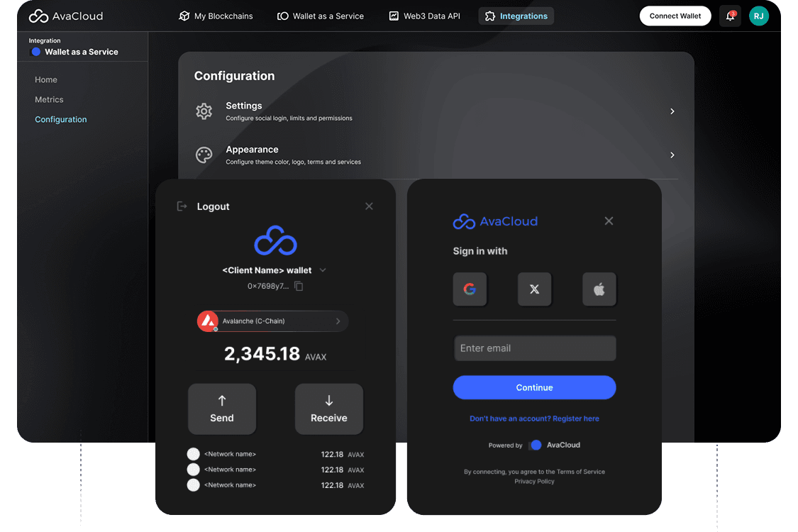Screen dimensions: 798x532
Task: Click the Enter email field
Action: pyautogui.click(x=534, y=348)
